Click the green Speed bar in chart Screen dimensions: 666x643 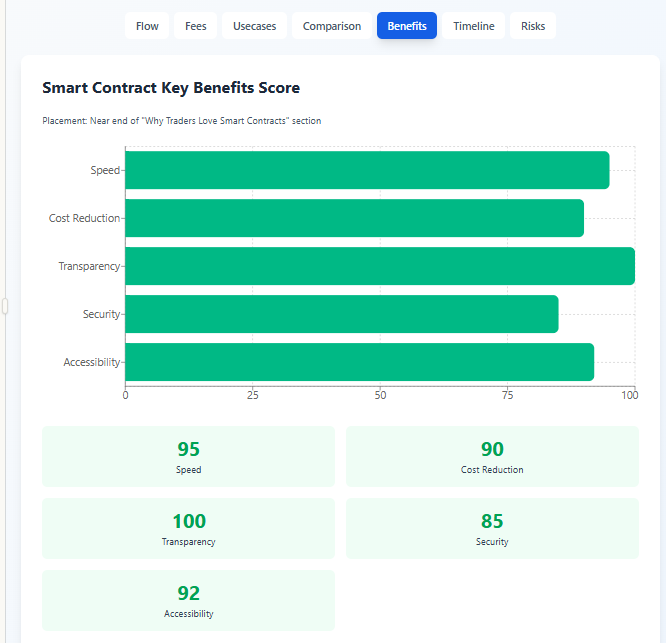coord(367,170)
